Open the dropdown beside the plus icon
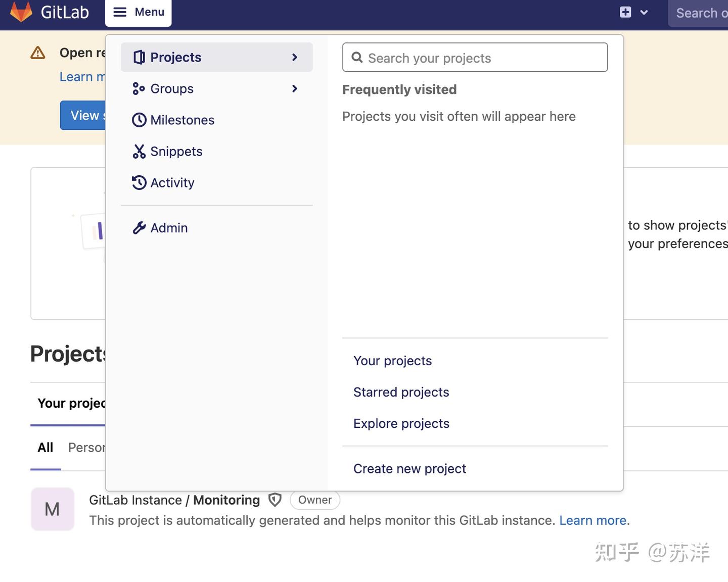Viewport: 728px width, 582px height. tap(643, 12)
